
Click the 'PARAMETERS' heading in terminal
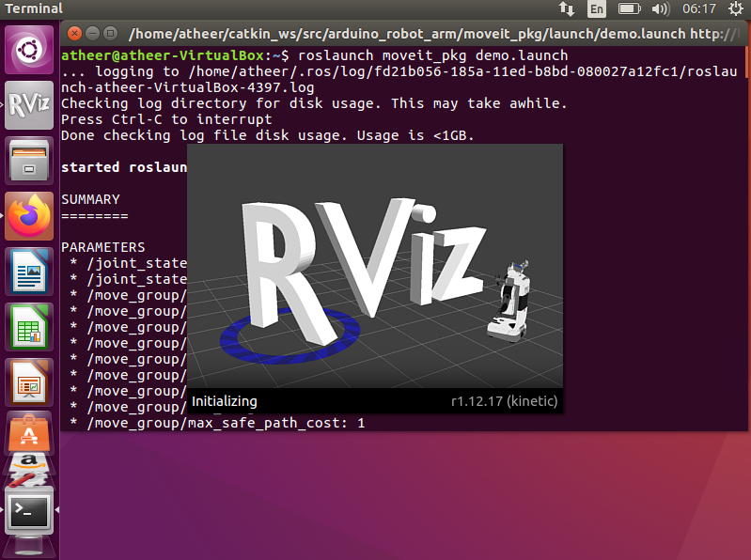[x=103, y=247]
